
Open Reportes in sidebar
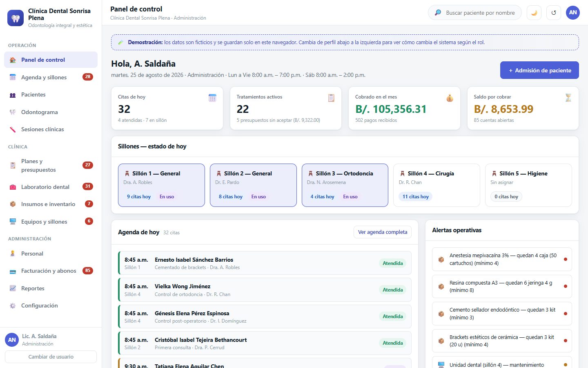point(51,288)
